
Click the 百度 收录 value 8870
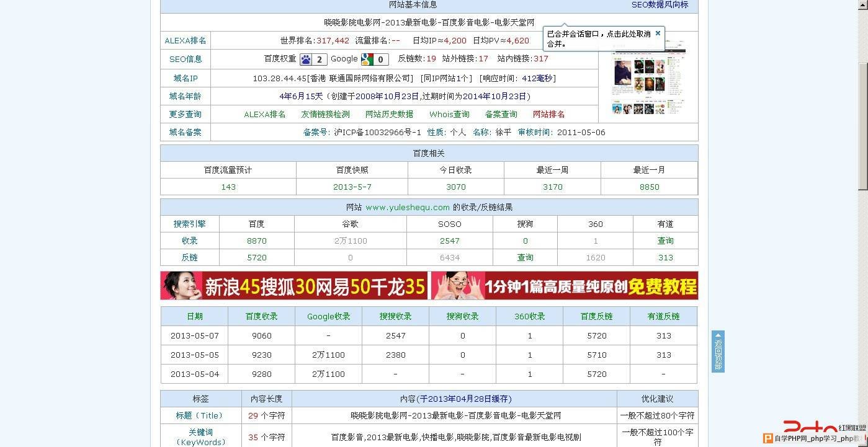[x=257, y=241]
